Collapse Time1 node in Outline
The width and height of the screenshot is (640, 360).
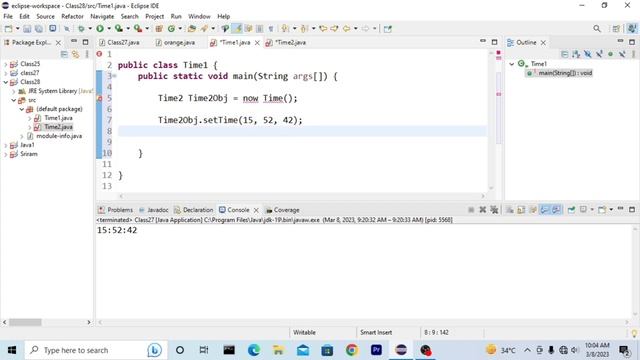511,64
